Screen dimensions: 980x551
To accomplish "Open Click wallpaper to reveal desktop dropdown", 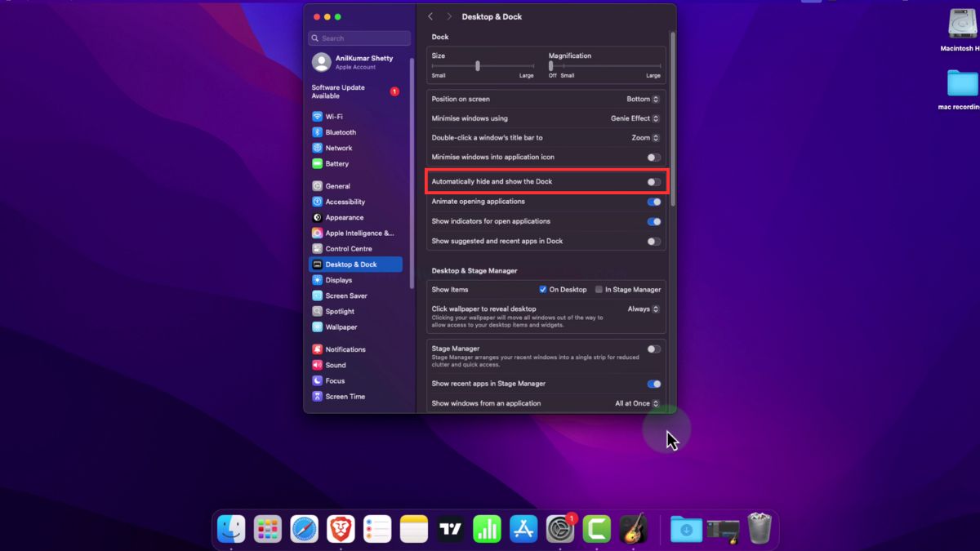I will tap(644, 309).
